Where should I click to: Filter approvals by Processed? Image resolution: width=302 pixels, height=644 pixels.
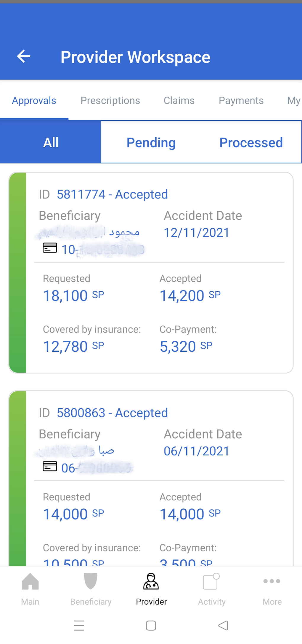tap(251, 143)
